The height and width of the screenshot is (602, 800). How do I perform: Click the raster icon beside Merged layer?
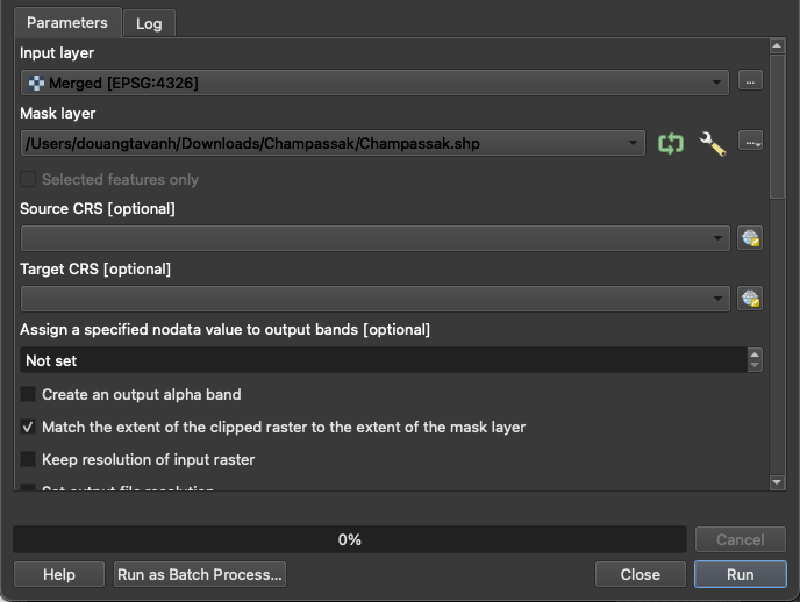click(35, 83)
